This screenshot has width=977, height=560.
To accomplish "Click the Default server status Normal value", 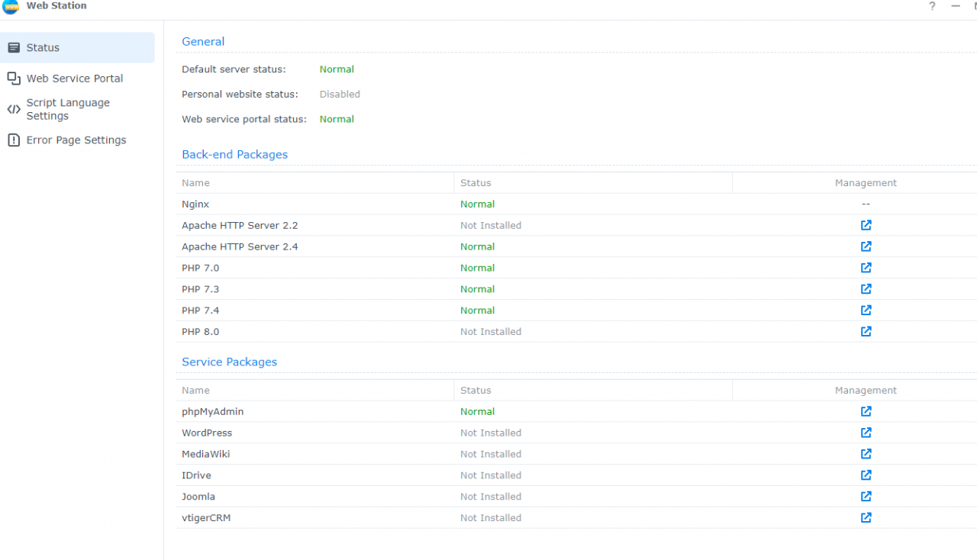I will (337, 69).
